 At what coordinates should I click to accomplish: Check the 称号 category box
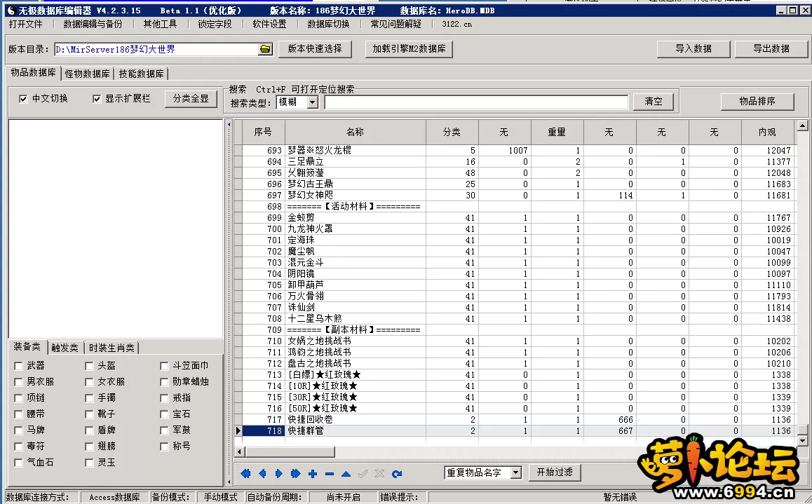pyautogui.click(x=164, y=446)
